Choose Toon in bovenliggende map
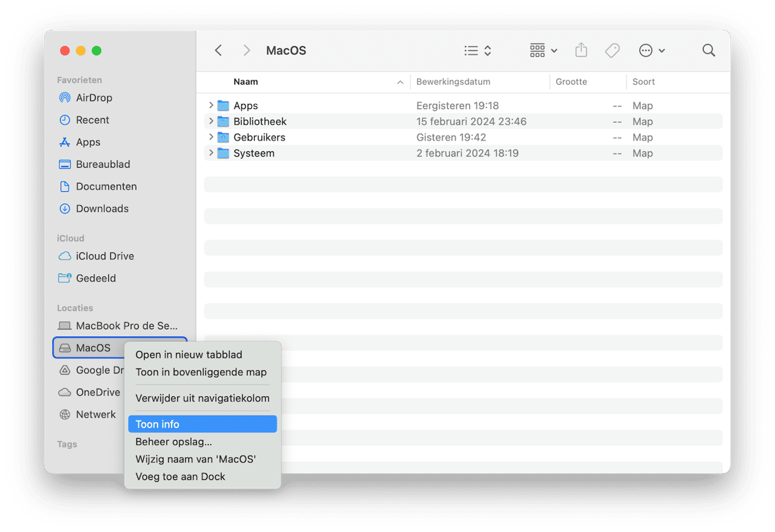The image size is (775, 532). [202, 372]
